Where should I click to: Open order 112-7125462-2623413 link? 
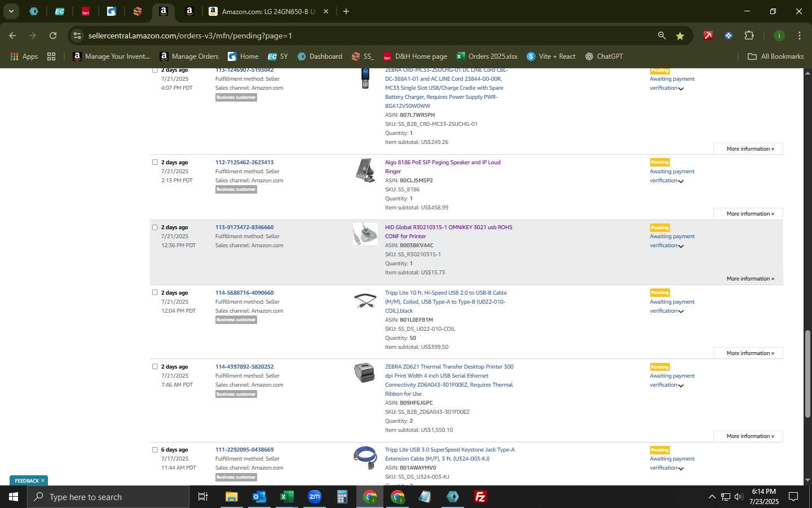[244, 162]
